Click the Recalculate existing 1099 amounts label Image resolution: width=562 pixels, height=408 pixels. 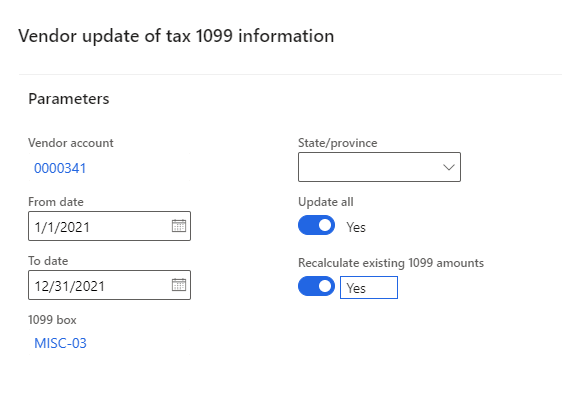tap(391, 263)
